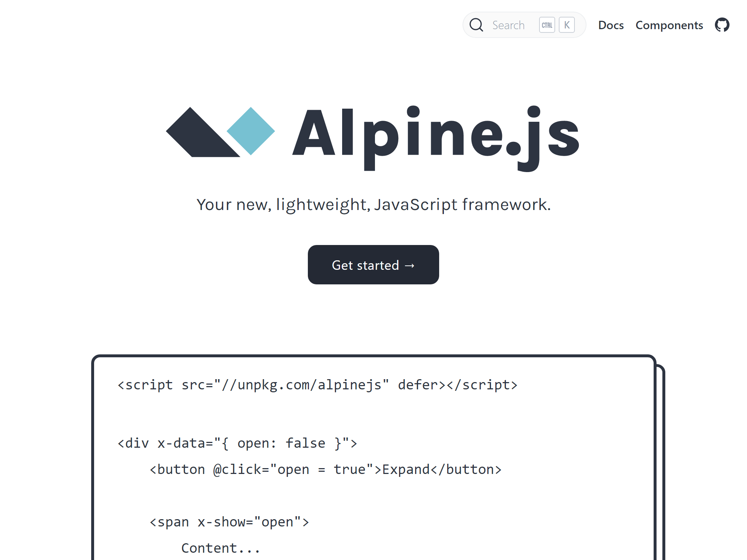747x560 pixels.
Task: Click the K key badge in the search bar
Action: pos(566,25)
